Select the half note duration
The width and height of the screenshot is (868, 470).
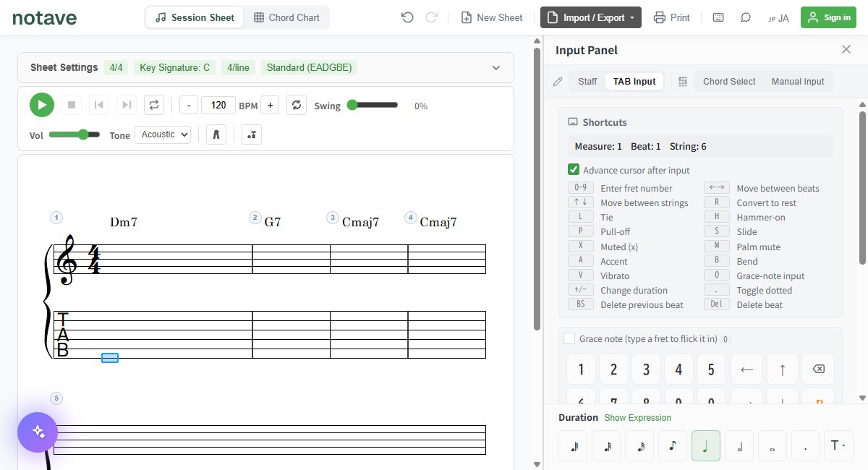point(739,445)
